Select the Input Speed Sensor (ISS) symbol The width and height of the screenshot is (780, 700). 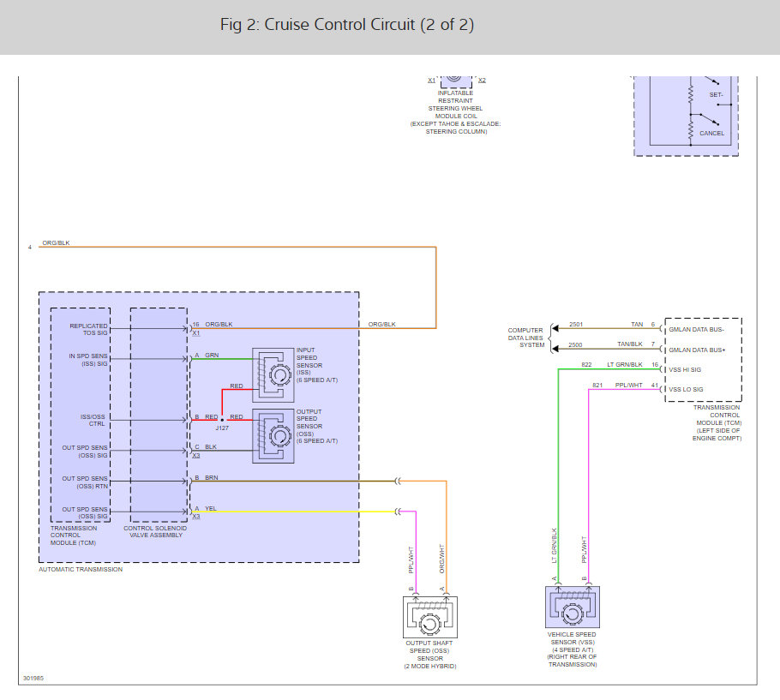(274, 374)
